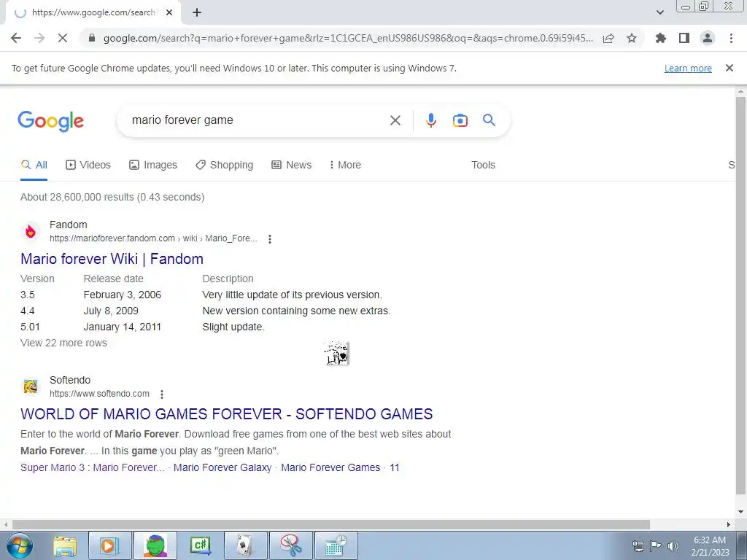
Task: Switch to the Shopping tab
Action: 225,166
